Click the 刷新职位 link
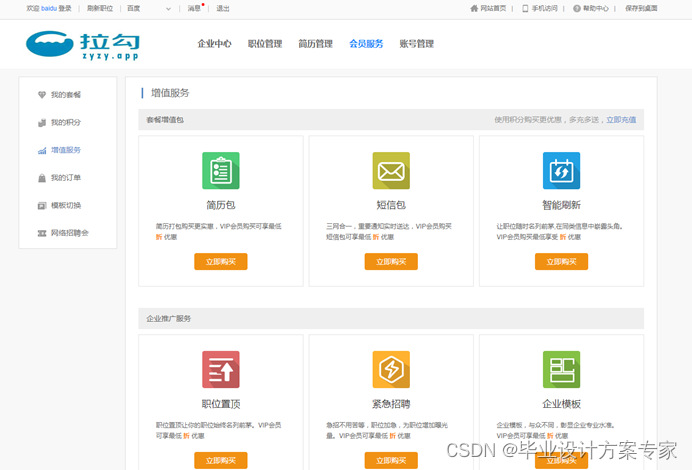The height and width of the screenshot is (470, 692). click(x=100, y=8)
